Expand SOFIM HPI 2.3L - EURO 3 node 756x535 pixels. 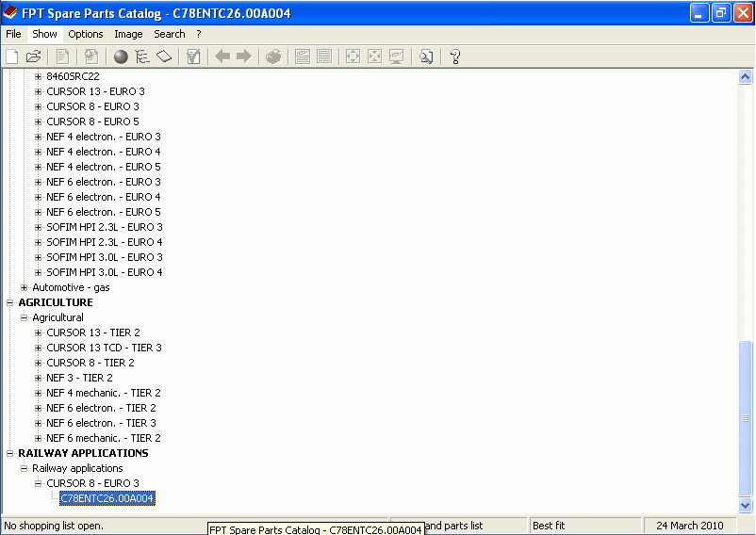[x=38, y=227]
